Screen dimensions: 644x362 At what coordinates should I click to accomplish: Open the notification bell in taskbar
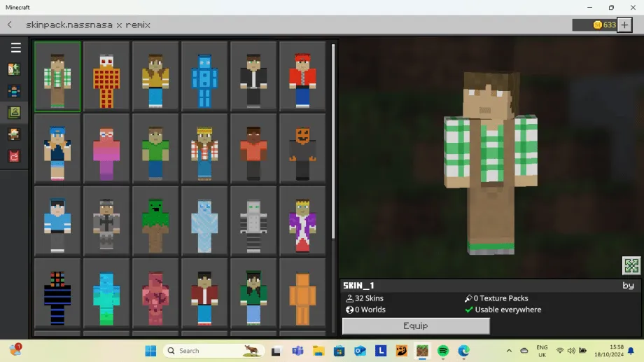coord(631,351)
